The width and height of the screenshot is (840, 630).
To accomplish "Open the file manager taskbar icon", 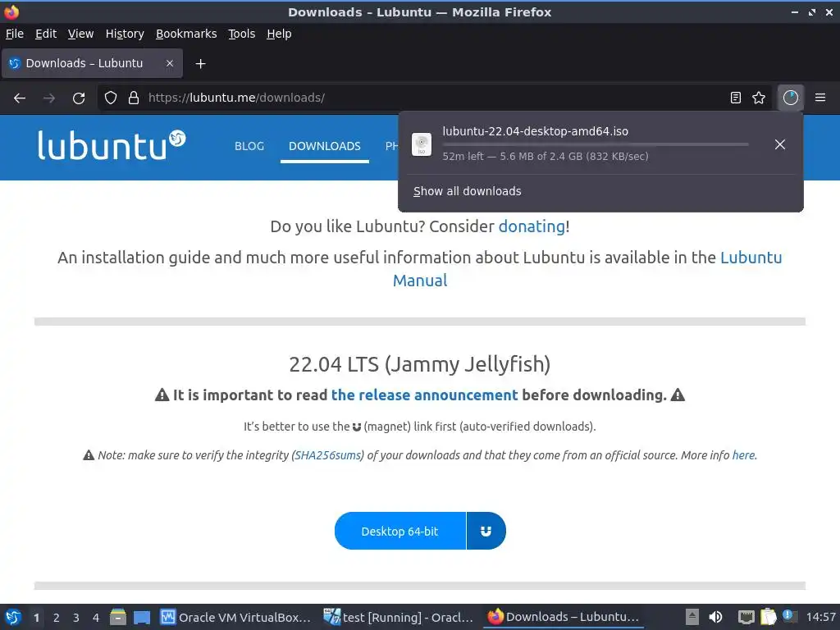I will click(x=118, y=617).
